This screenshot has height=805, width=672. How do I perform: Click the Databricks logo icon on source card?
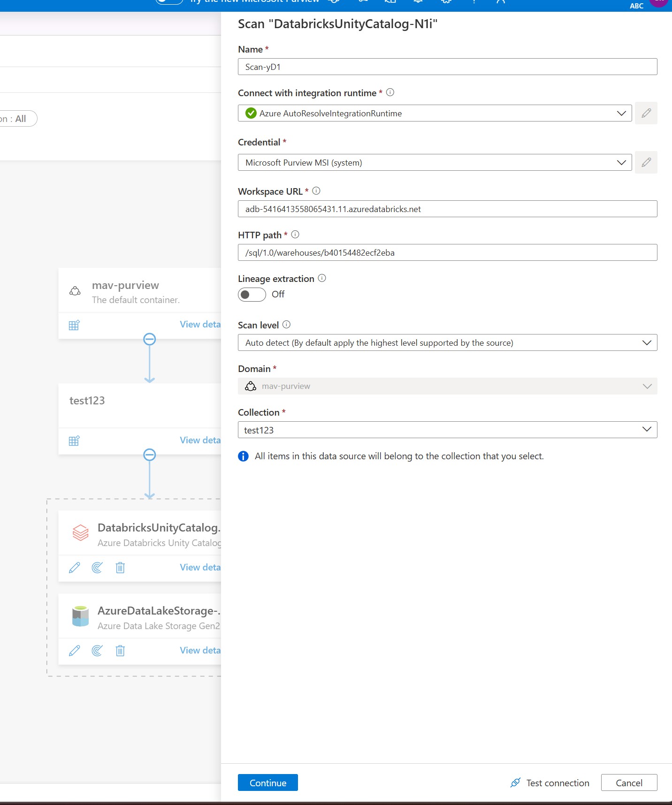pos(81,532)
